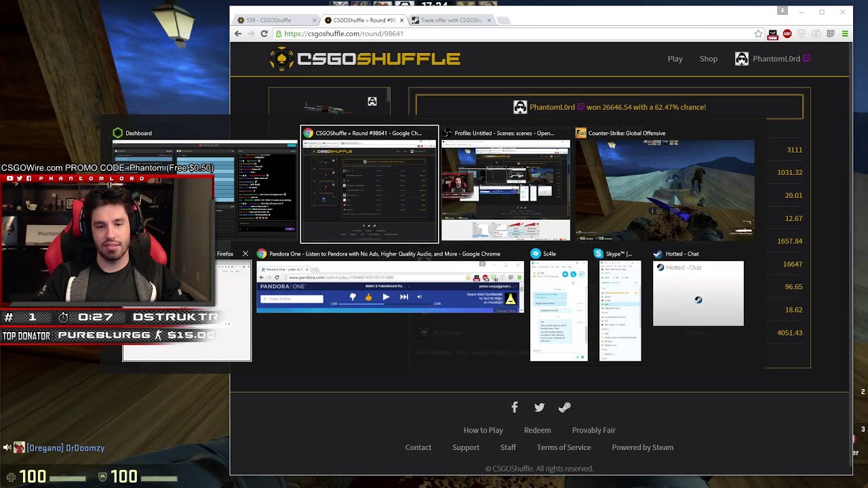Viewport: 868px width, 488px height.
Task: Close the Trade offer tab
Action: 488,20
